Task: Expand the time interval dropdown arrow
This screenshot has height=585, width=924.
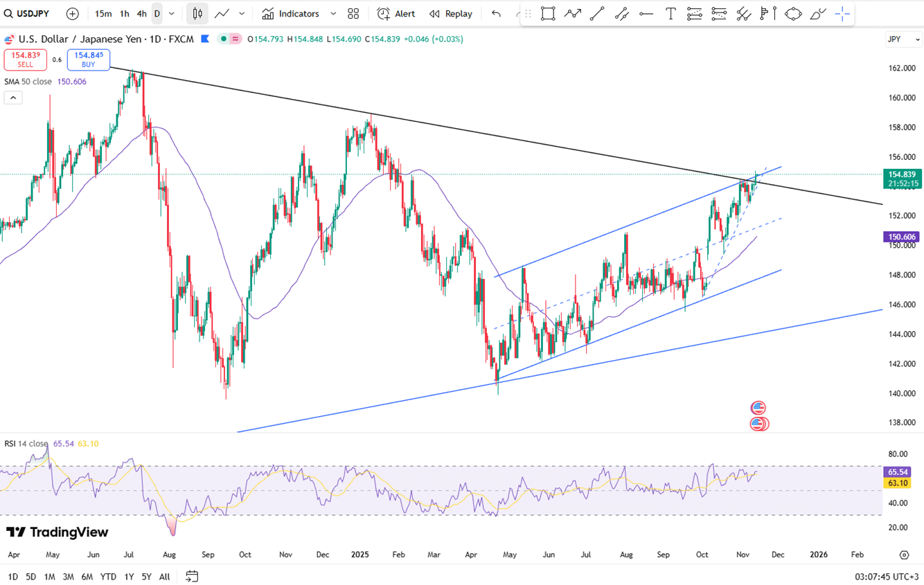Action: tap(172, 14)
